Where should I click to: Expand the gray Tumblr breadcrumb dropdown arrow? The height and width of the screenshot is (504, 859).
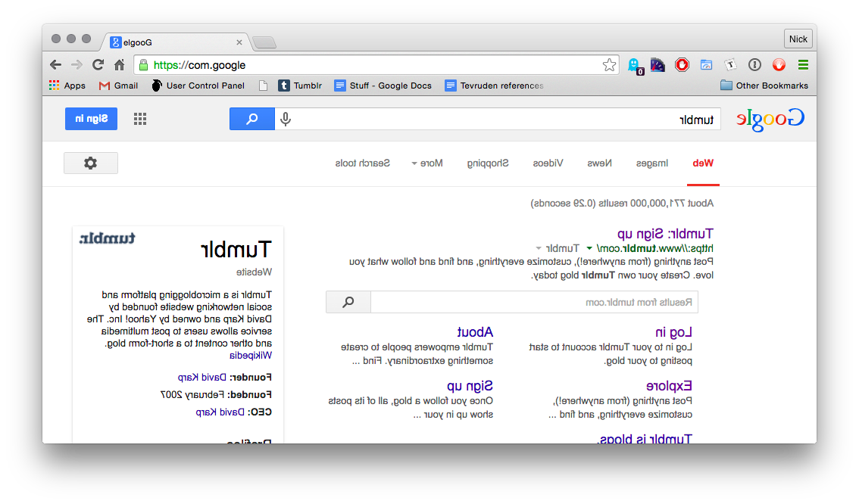(x=539, y=248)
